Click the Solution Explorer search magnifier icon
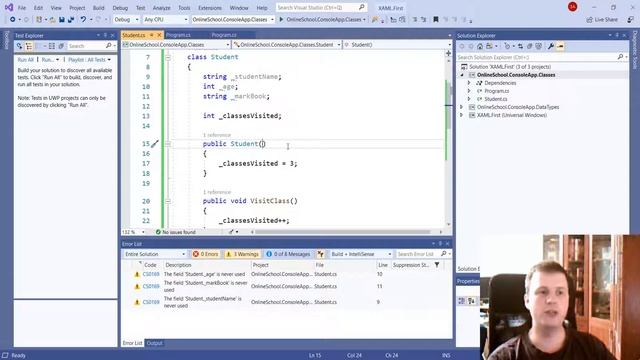The image size is (640, 360). [x=620, y=57]
